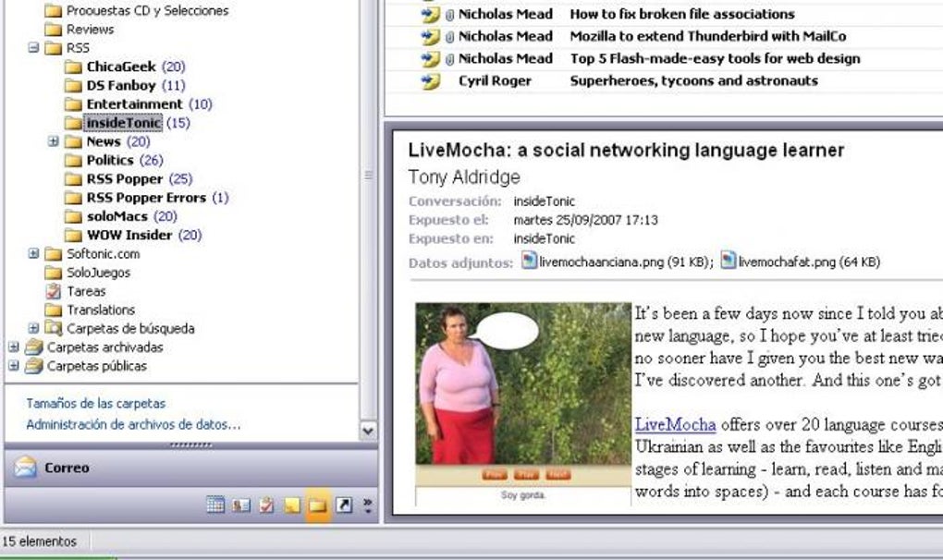Image resolution: width=943 pixels, height=560 pixels.
Task: Open 'Top 5 Flash-made-easy tools for web design' subject
Action: 715,58
